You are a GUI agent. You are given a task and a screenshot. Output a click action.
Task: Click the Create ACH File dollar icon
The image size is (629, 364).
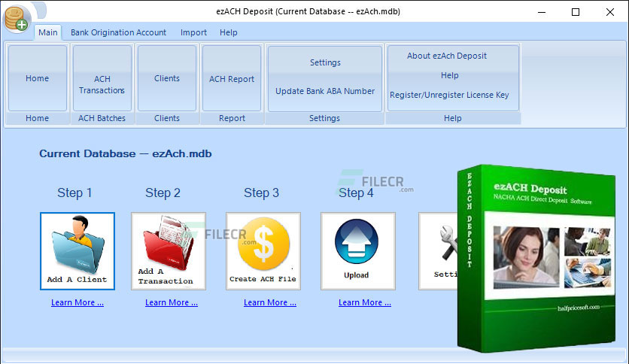click(x=263, y=251)
